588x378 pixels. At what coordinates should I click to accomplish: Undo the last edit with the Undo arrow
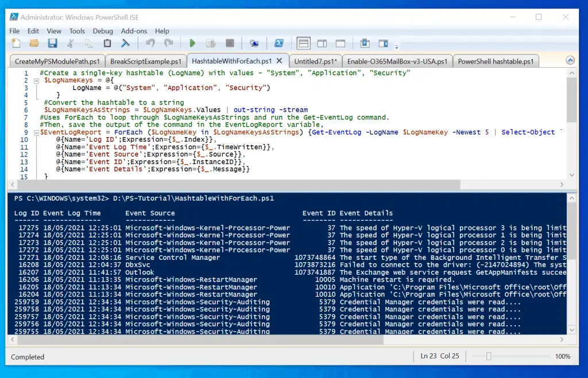150,44
